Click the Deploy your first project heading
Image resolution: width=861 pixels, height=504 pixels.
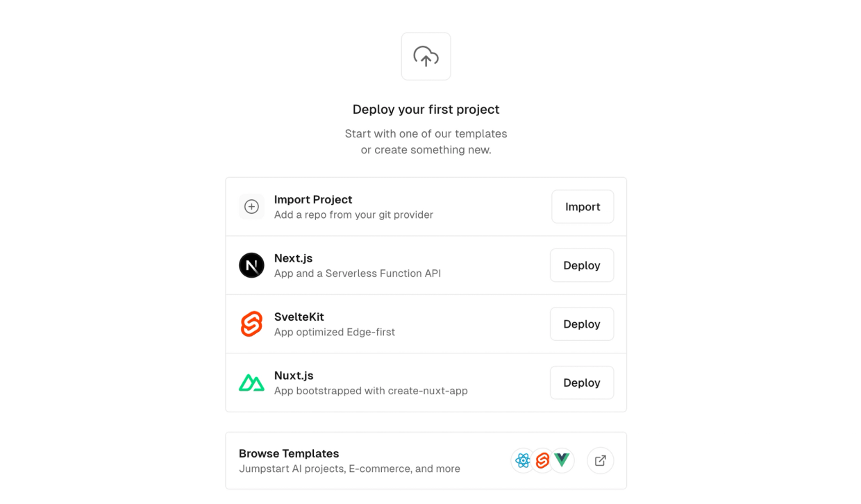[x=426, y=109]
